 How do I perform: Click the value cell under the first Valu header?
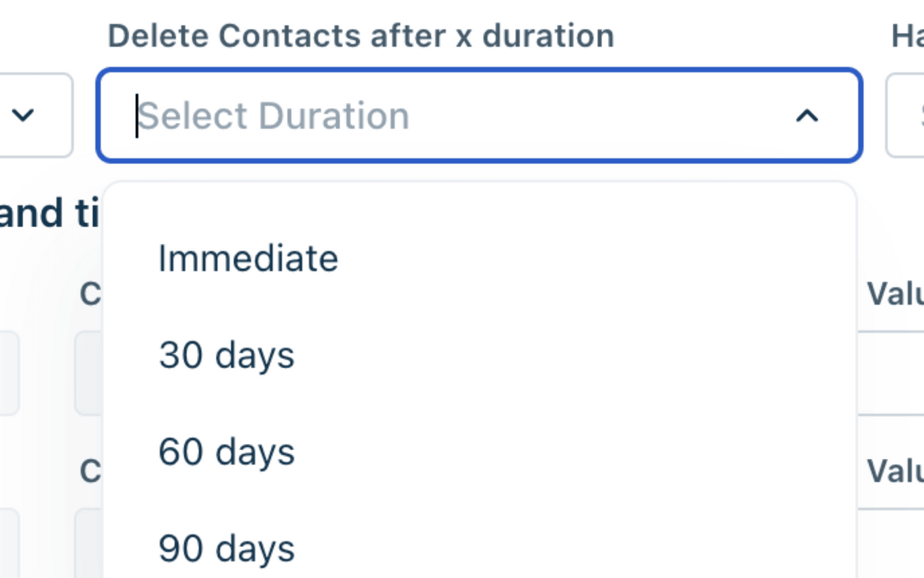[x=891, y=373]
